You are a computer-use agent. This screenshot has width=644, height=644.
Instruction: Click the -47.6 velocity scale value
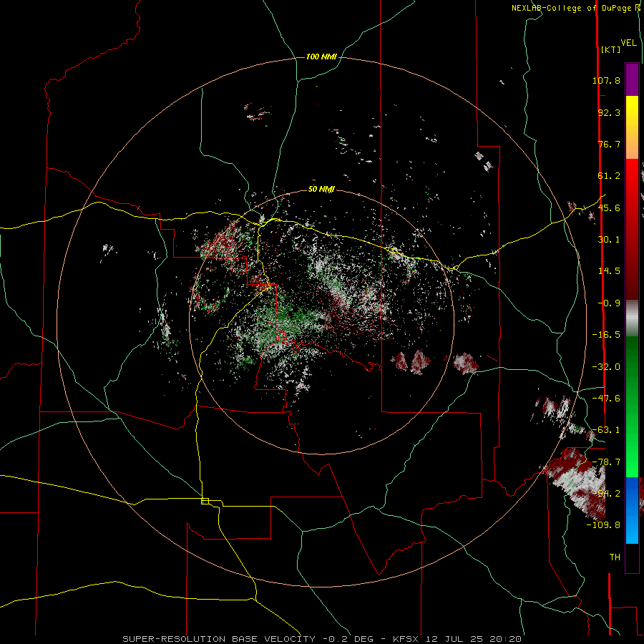tap(606, 399)
